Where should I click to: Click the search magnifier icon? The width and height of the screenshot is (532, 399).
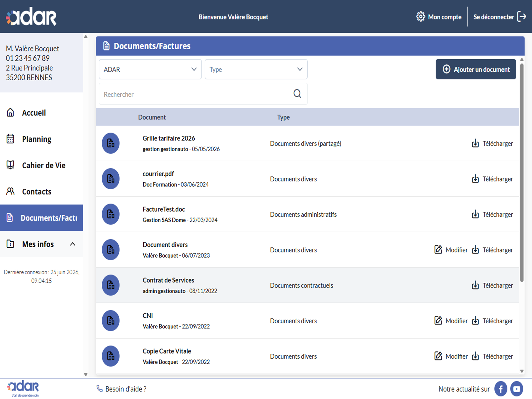pos(297,94)
